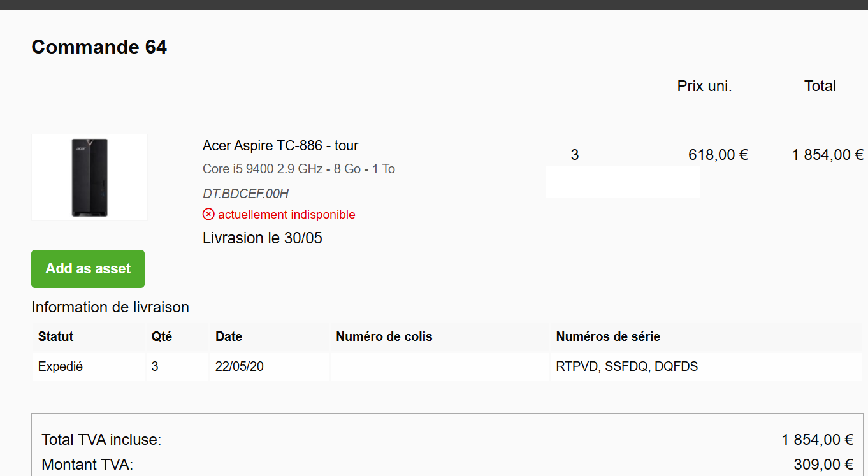Click the Date column header

[x=229, y=336]
